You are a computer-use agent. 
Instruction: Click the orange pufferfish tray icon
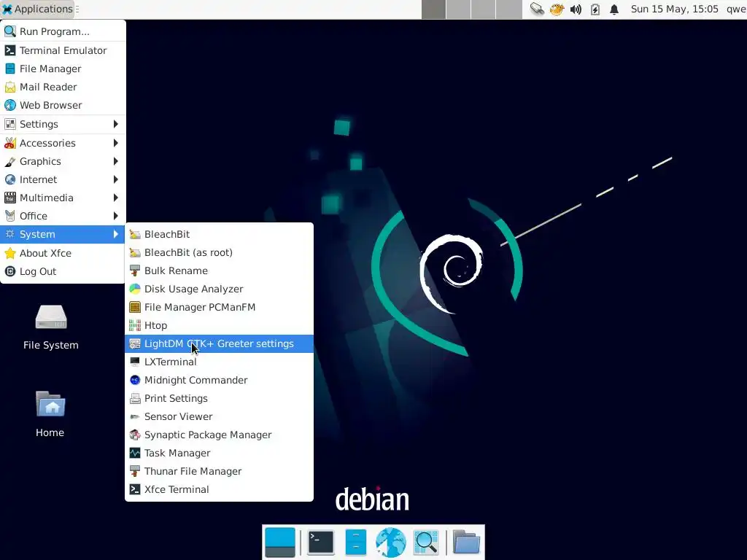(x=557, y=9)
